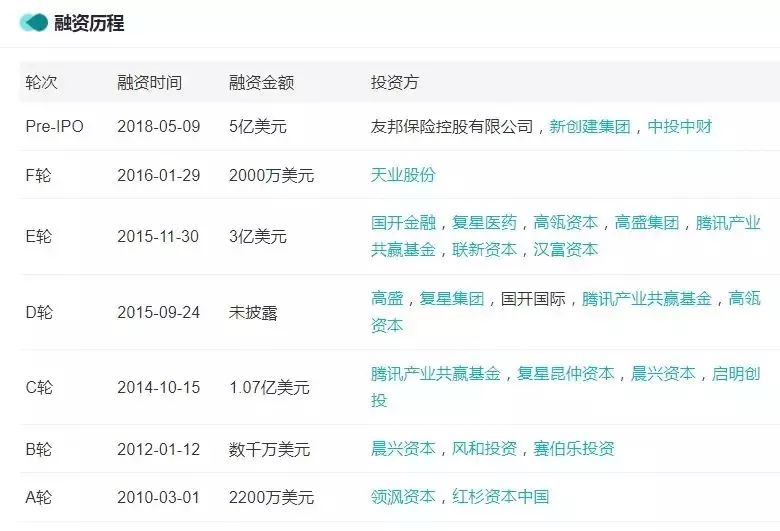
Task: Select the date 2015-09-24
Action: 159,312
